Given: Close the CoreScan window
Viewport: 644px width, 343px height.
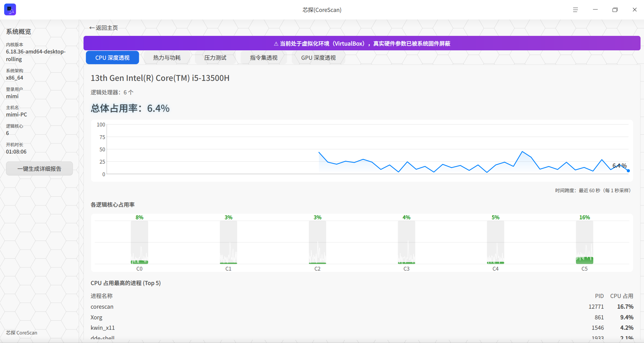Looking at the screenshot, I should click(635, 10).
